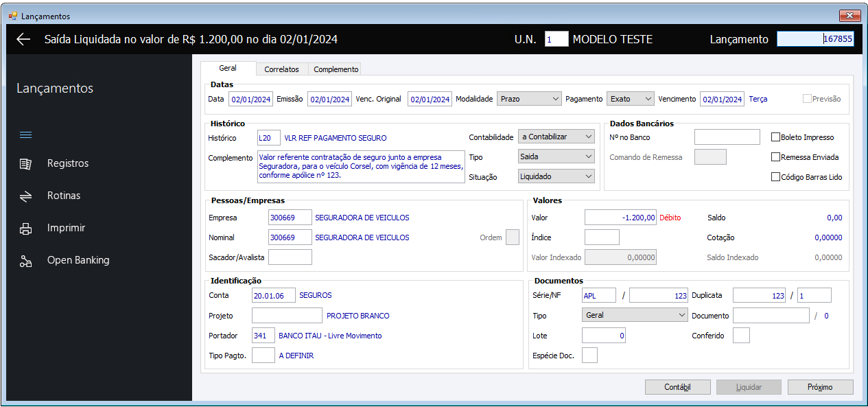Click the Venc. Original date field
Image resolution: width=868 pixels, height=407 pixels.
point(430,99)
